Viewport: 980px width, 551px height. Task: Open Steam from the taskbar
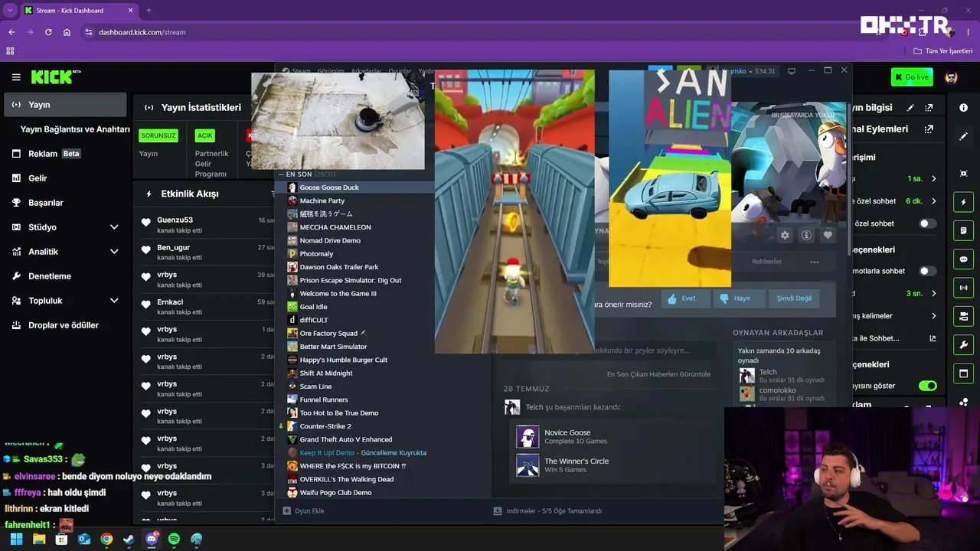(x=129, y=539)
